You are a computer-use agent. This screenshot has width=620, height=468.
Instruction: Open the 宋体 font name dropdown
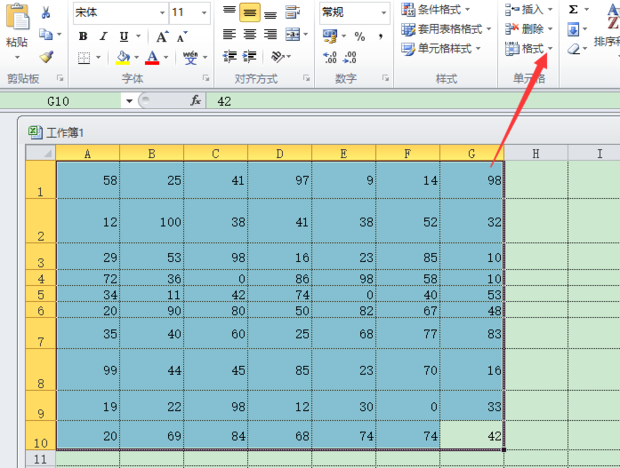(162, 13)
